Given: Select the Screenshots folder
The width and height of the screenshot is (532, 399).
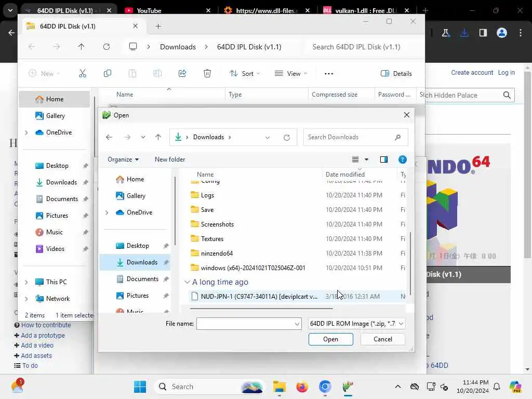Looking at the screenshot, I should (x=217, y=224).
